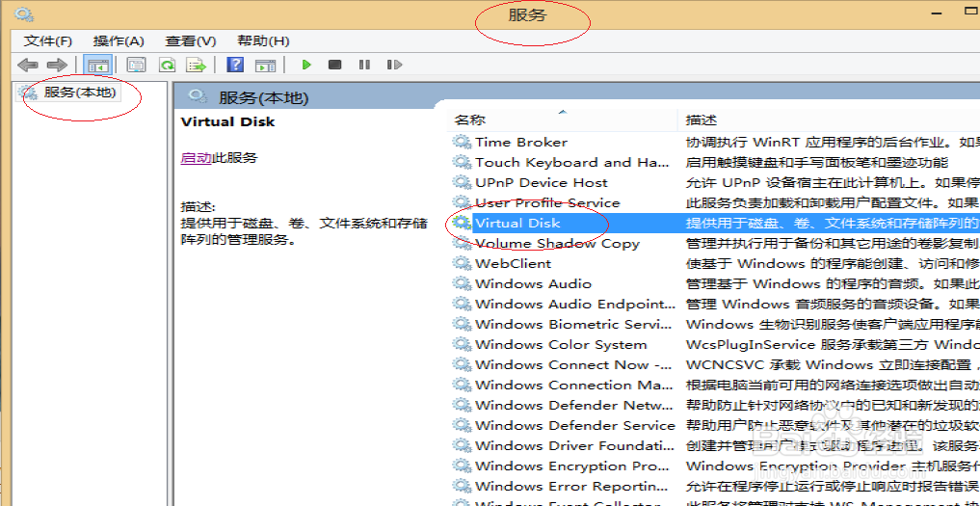Select 服务(本地) in the left tree
The image size is (980, 506).
(x=80, y=93)
